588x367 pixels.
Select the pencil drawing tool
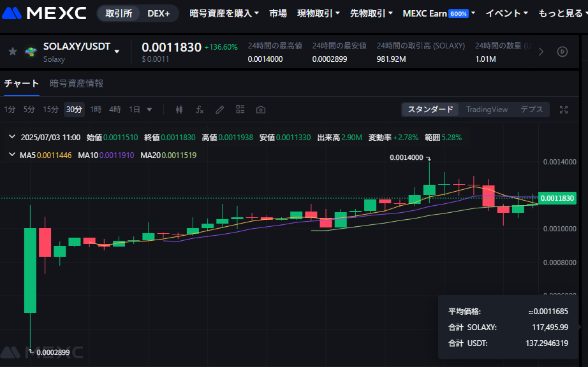[x=219, y=110]
